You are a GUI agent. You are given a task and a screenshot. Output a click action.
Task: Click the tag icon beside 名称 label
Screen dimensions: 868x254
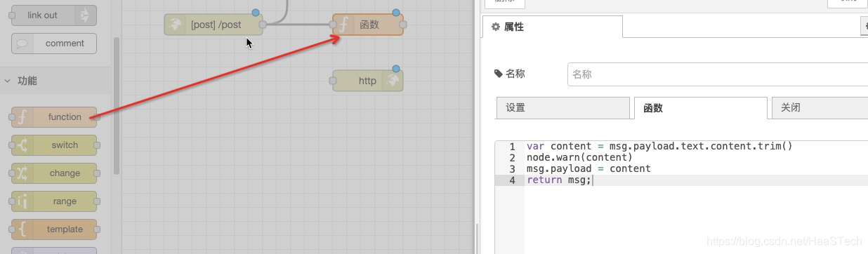499,74
